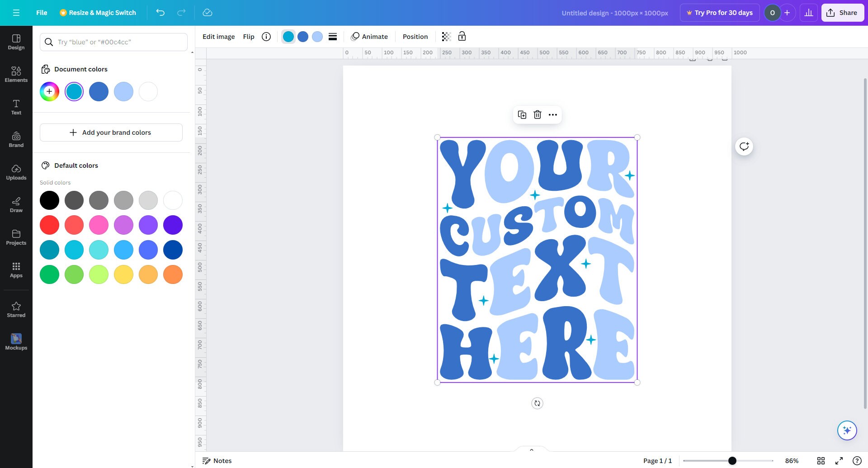
Task: Open more options for the selected image
Action: pos(552,114)
